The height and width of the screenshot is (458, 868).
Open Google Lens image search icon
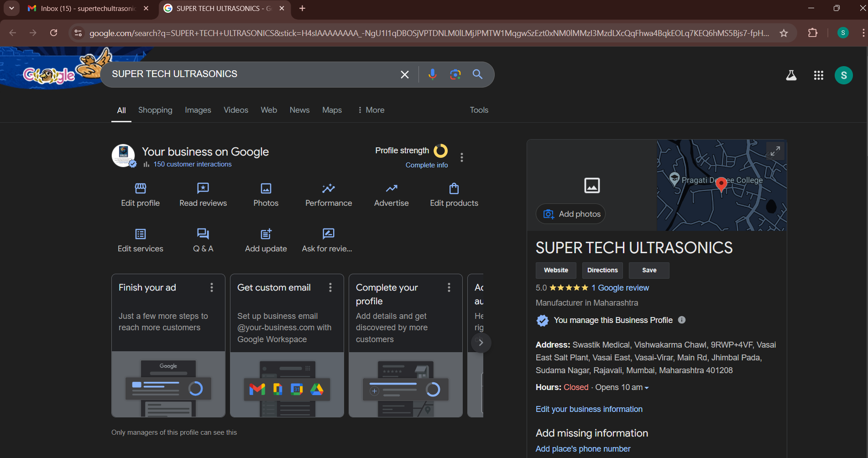455,74
